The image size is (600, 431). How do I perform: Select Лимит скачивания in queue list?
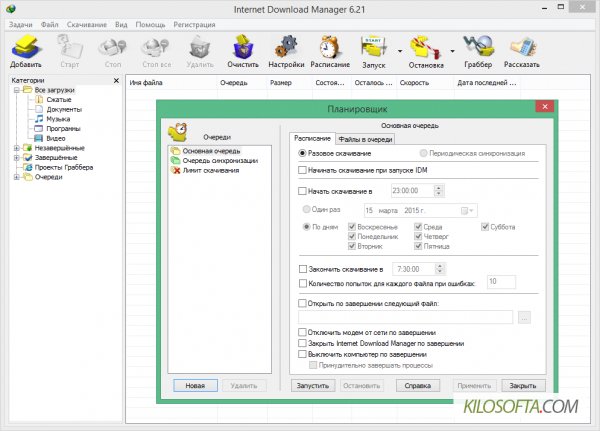pyautogui.click(x=210, y=170)
